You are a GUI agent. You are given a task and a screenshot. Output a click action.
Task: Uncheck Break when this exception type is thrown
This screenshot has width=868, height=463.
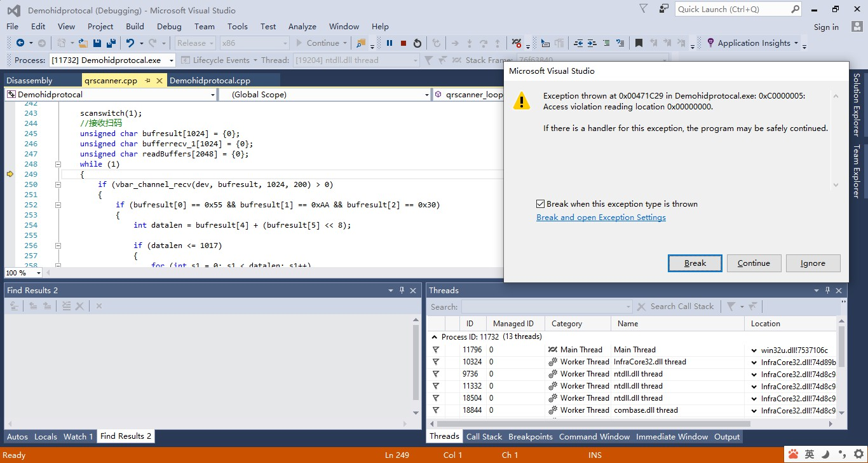540,204
